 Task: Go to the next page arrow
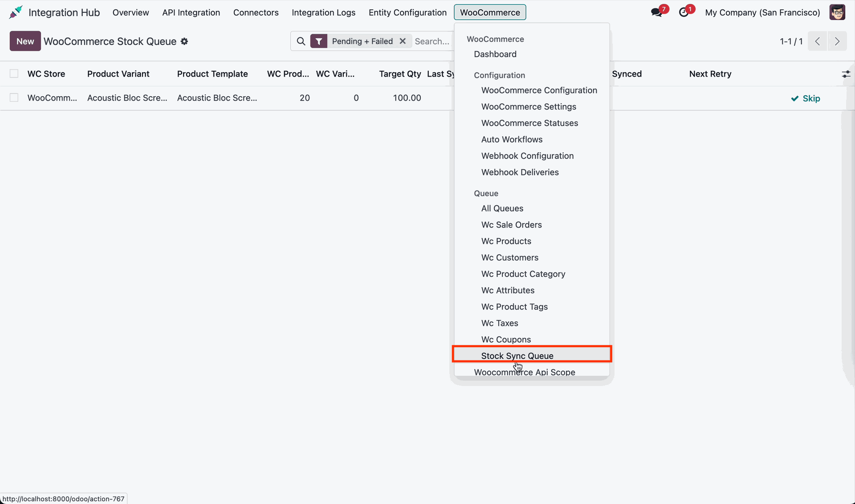[837, 41]
